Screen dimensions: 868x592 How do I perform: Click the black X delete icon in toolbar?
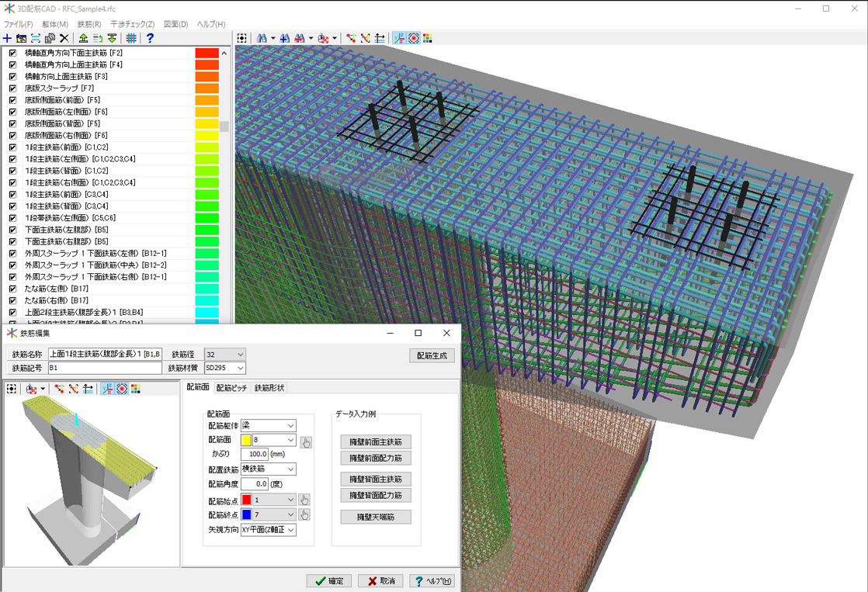click(64, 38)
